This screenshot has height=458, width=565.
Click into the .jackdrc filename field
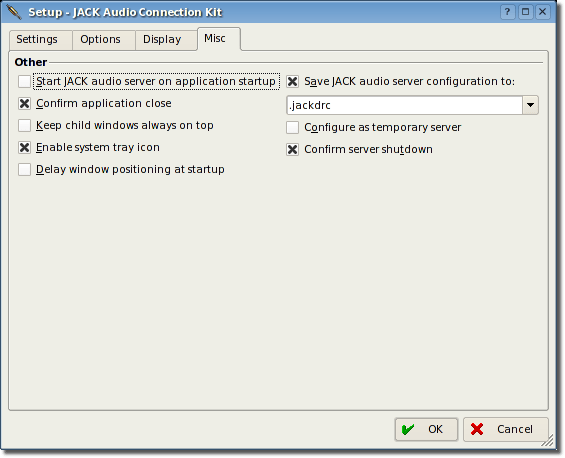click(x=405, y=105)
